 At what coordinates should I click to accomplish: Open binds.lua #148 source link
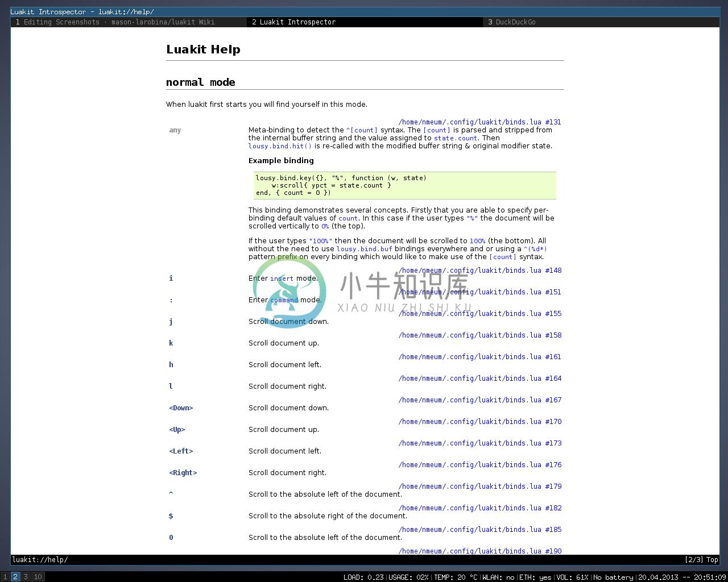tap(480, 271)
